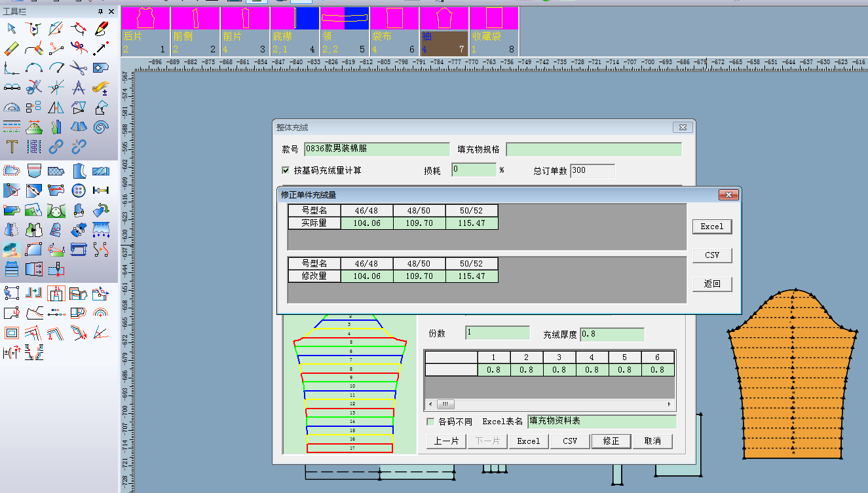Click the 返回 button

(712, 283)
